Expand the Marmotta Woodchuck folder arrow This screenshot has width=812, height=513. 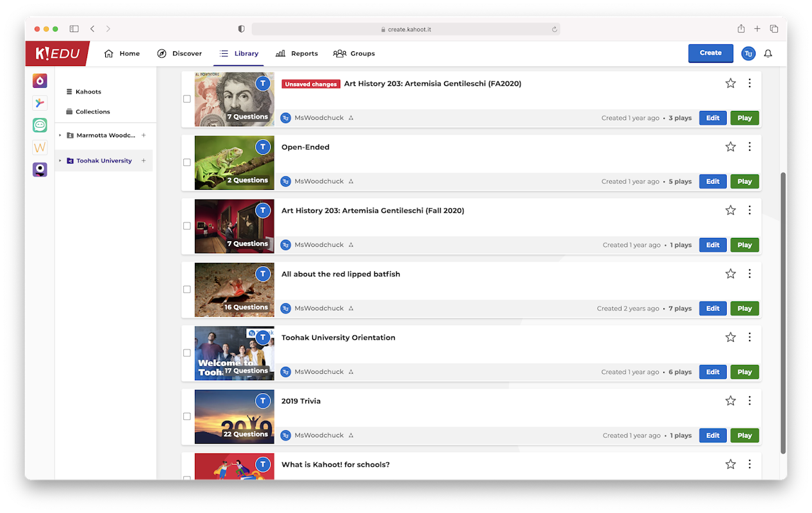pos(60,135)
